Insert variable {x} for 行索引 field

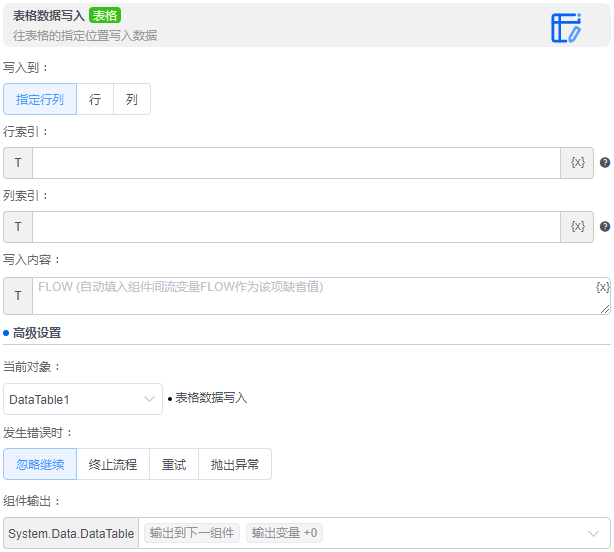click(577, 162)
